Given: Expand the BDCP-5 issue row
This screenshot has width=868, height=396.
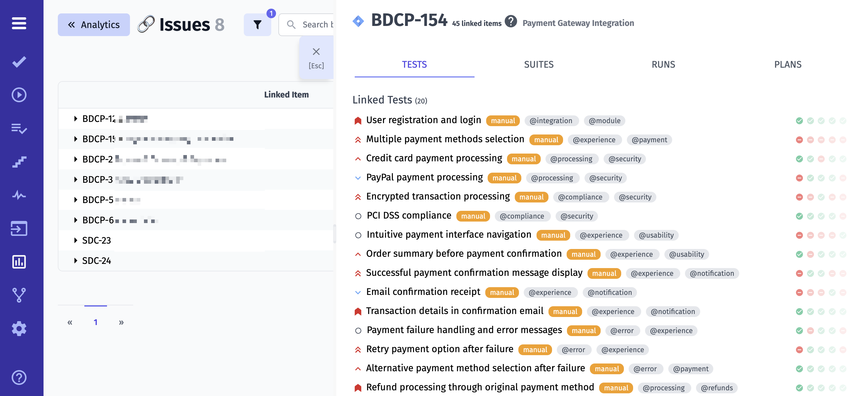Looking at the screenshot, I should (x=76, y=200).
